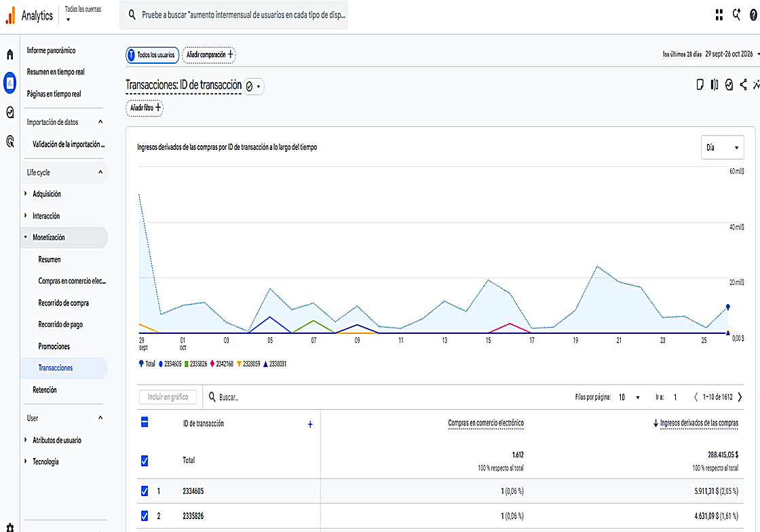Click the 2334605 blue legend marker
Screen dimensions: 760x532
161,364
